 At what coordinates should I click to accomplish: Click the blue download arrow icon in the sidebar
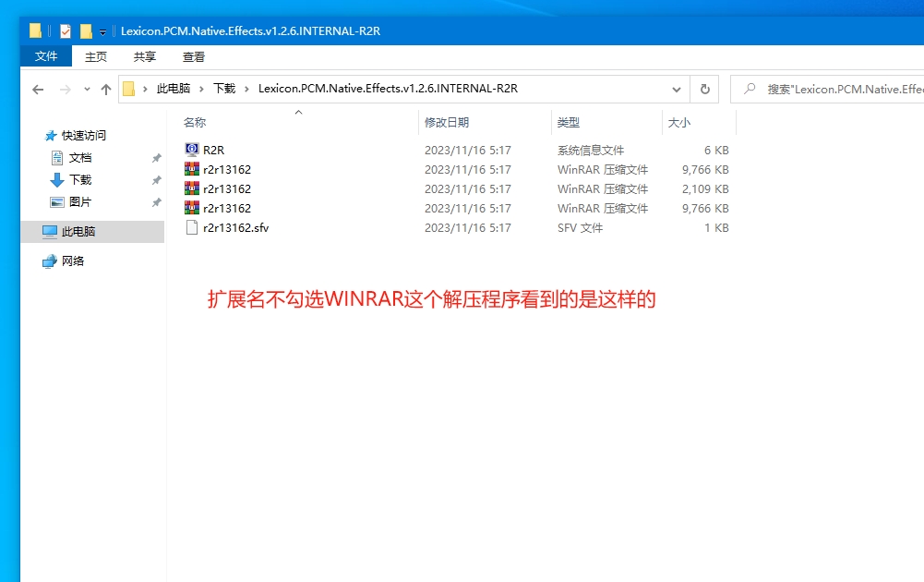point(57,180)
